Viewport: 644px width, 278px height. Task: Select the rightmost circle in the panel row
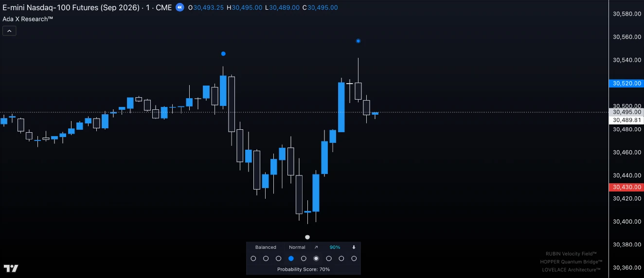[x=354, y=259]
